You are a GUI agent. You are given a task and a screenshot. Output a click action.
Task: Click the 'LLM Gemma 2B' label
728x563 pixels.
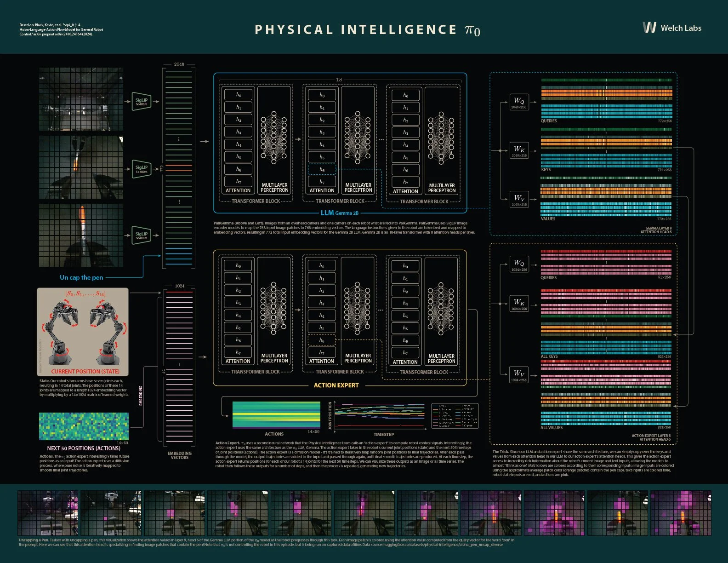[340, 213]
